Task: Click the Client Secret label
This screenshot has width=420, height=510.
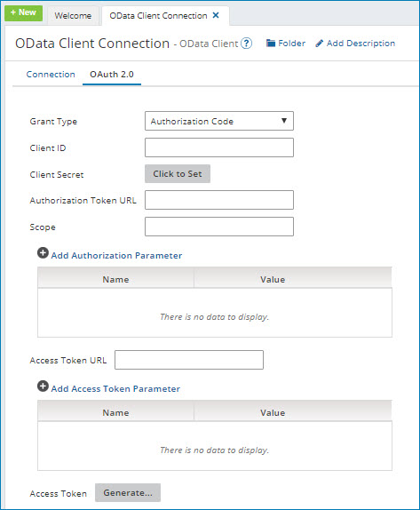Action: (57, 175)
